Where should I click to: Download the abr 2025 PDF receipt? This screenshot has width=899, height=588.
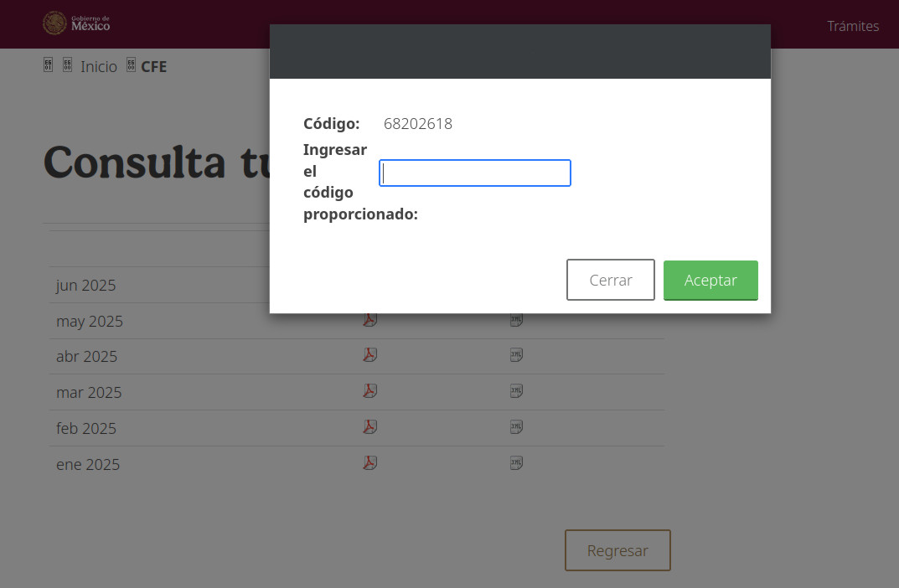[369, 354]
